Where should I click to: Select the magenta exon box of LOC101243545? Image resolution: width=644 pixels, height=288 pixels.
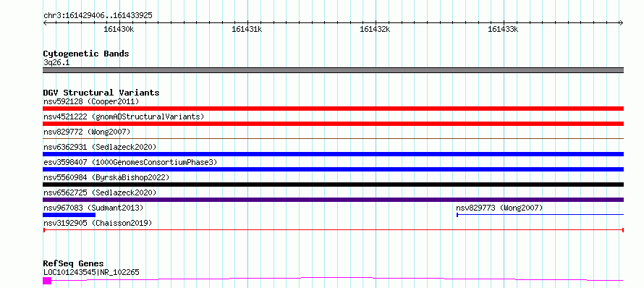[47, 281]
